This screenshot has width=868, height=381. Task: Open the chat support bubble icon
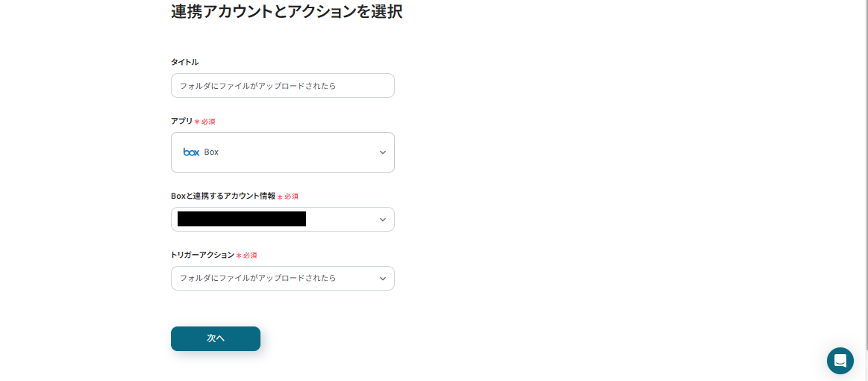pyautogui.click(x=840, y=361)
